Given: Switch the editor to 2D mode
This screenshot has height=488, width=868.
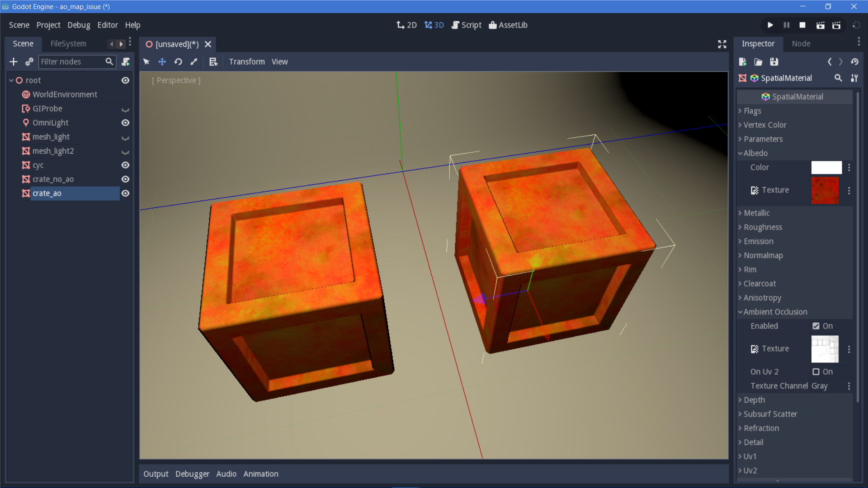Looking at the screenshot, I should pyautogui.click(x=406, y=25).
